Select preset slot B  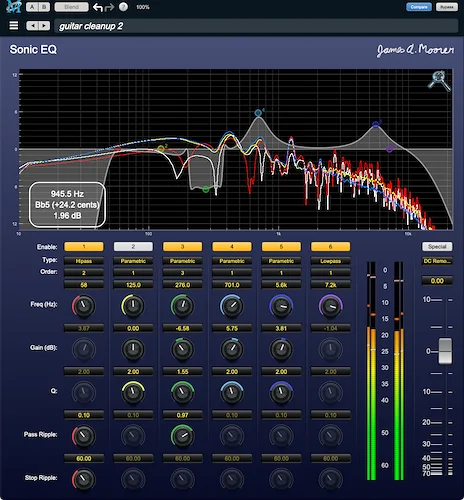[44, 7]
